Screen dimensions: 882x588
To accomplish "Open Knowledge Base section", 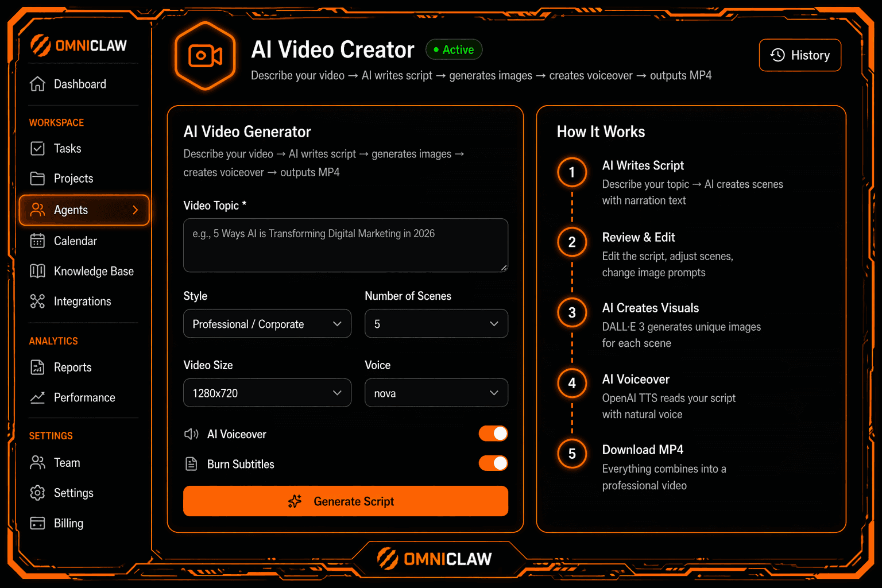I will (84, 271).
